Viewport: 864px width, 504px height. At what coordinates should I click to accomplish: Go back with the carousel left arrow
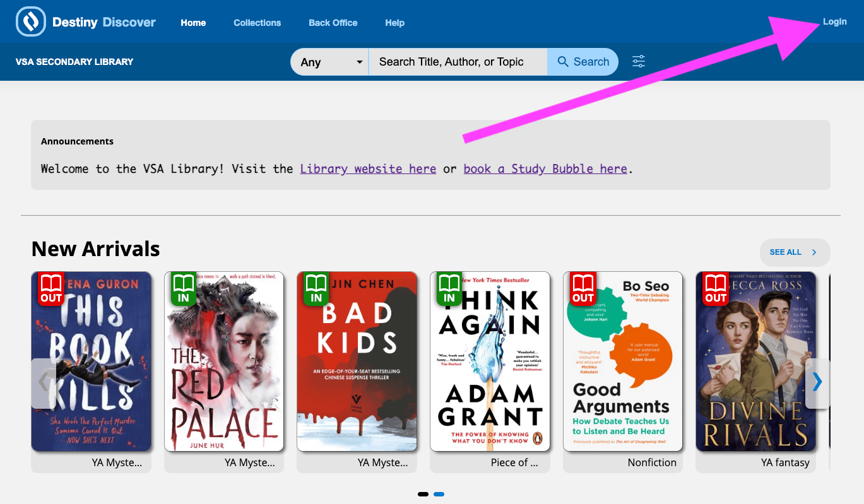pos(44,382)
